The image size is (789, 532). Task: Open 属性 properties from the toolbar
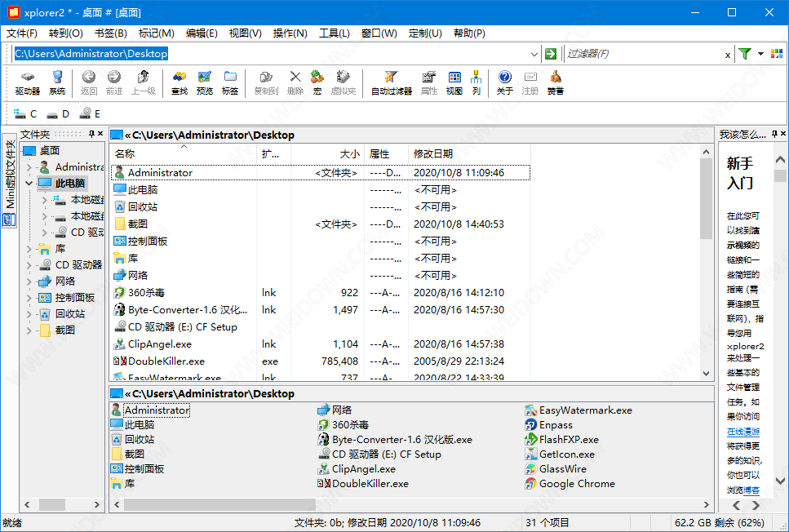coord(428,83)
